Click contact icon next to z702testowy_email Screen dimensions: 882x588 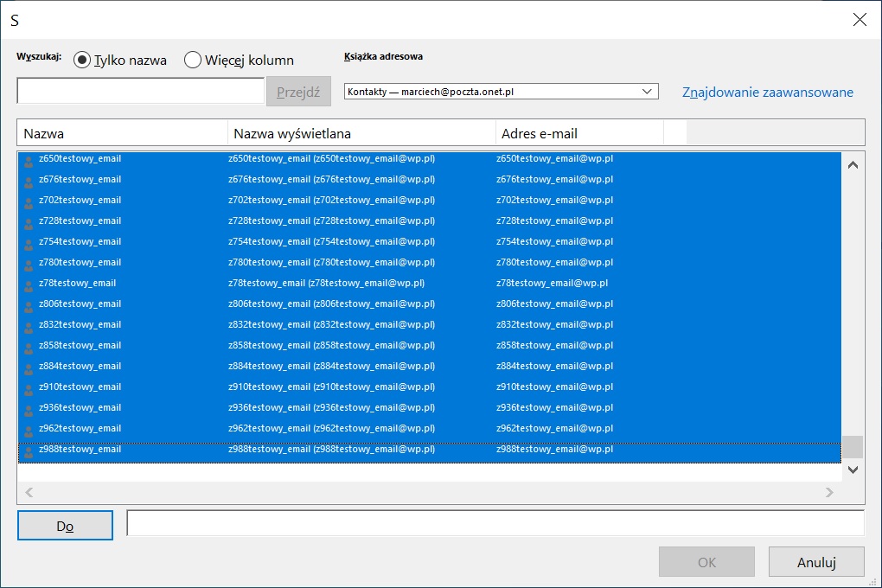tap(29, 201)
